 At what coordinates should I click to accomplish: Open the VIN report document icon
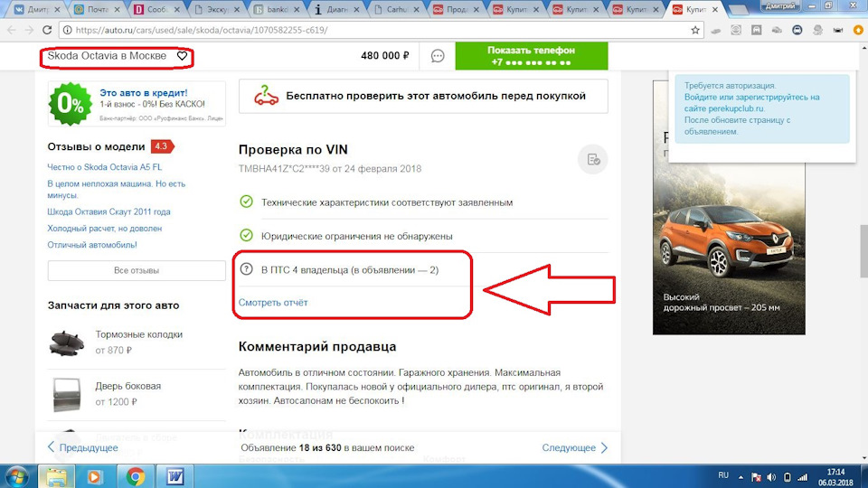point(593,159)
